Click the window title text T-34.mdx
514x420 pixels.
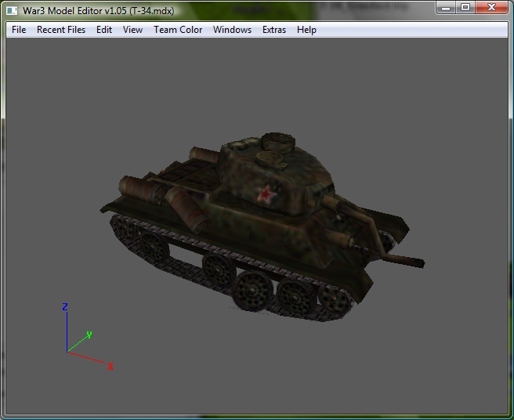(x=152, y=11)
